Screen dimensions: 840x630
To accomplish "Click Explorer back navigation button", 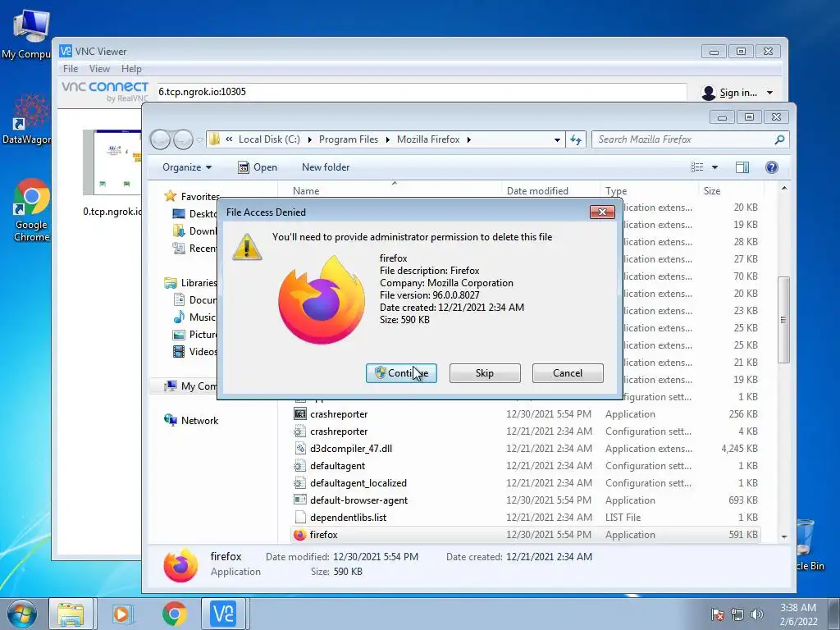I will [160, 139].
